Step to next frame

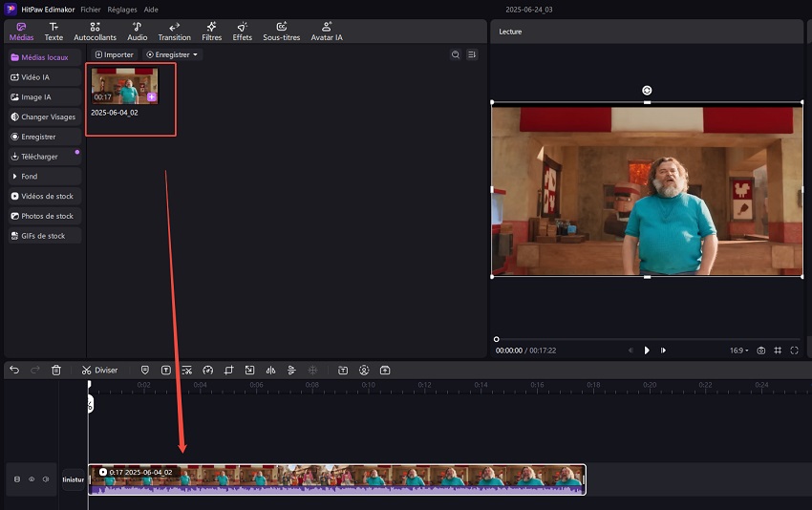(663, 351)
